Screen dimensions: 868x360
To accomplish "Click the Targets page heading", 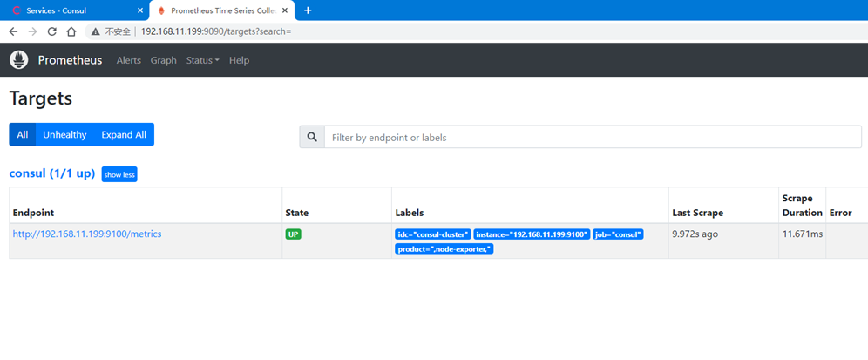I will pyautogui.click(x=41, y=98).
